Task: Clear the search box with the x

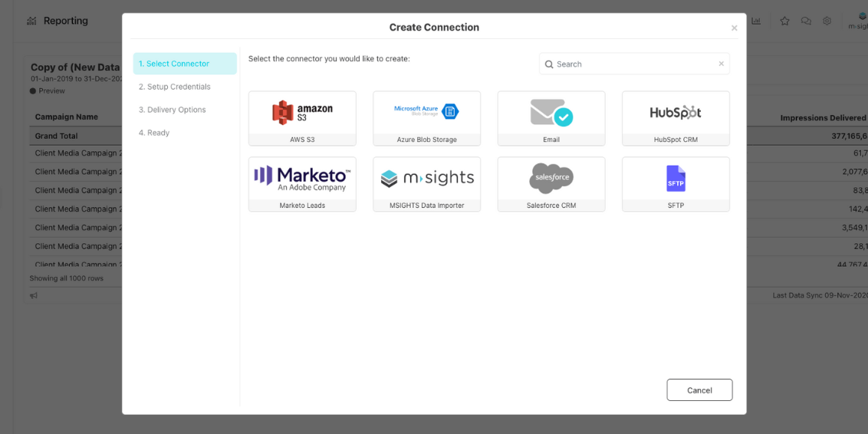Action: click(721, 64)
